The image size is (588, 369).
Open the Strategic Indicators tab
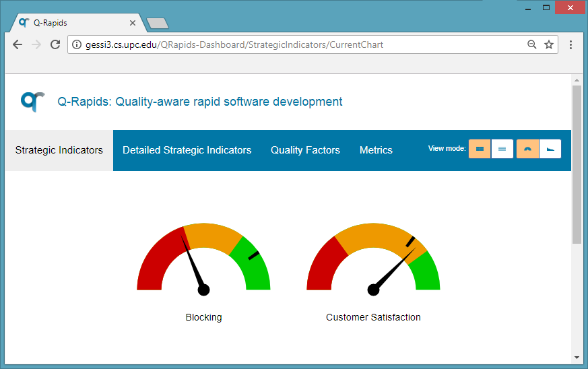click(59, 150)
